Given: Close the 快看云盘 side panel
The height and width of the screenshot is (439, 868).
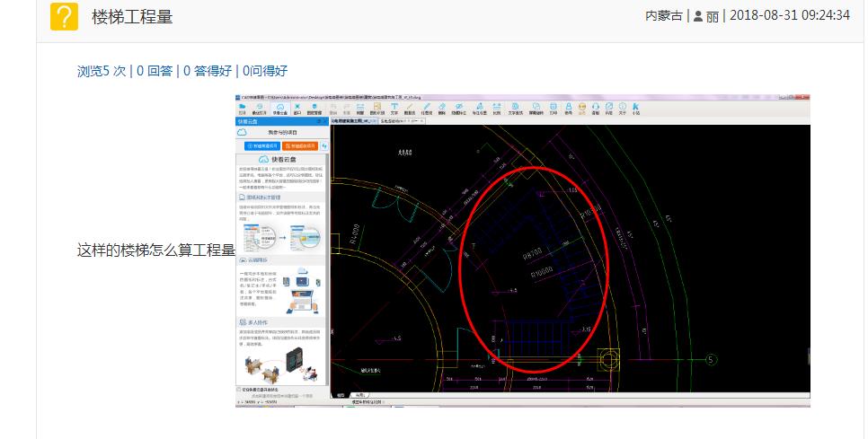Looking at the screenshot, I should click(325, 121).
